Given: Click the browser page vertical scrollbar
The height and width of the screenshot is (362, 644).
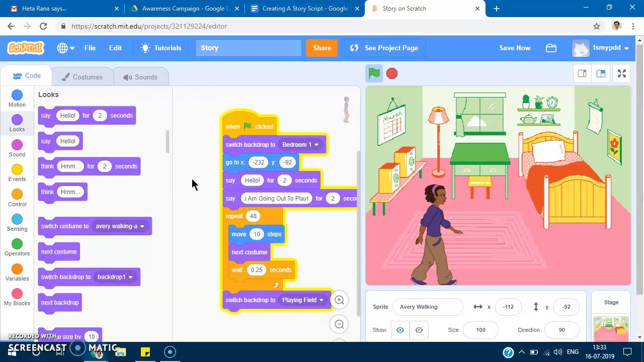Looking at the screenshot, I should click(640, 168).
